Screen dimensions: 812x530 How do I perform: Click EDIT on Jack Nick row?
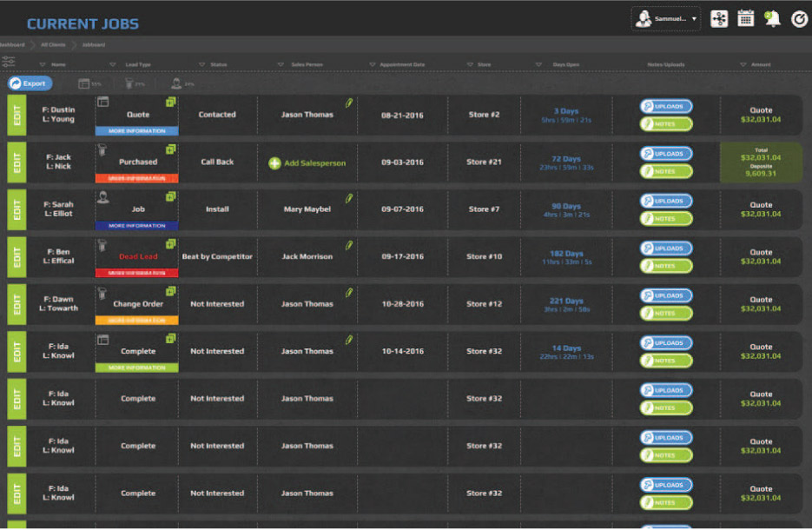[17, 162]
